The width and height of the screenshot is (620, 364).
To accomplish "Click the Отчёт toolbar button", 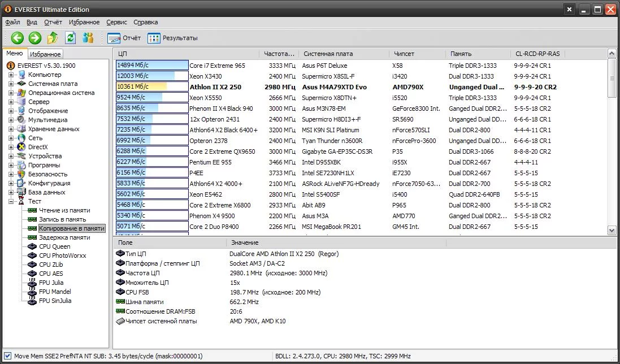I will point(124,38).
